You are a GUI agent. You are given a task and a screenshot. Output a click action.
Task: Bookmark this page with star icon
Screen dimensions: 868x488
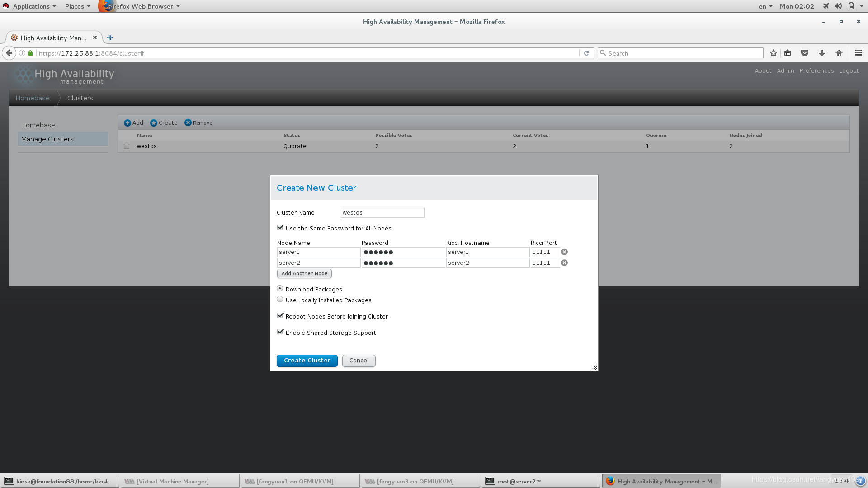pos(774,53)
